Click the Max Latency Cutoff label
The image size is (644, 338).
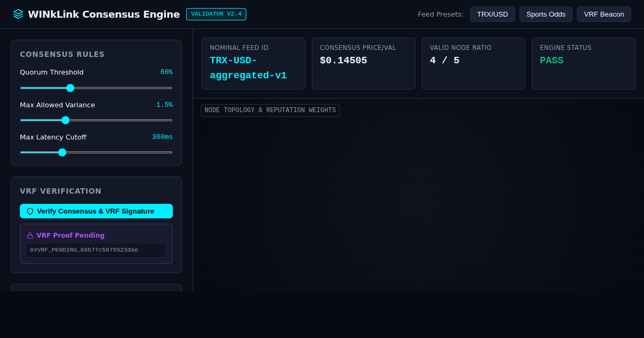(53, 137)
